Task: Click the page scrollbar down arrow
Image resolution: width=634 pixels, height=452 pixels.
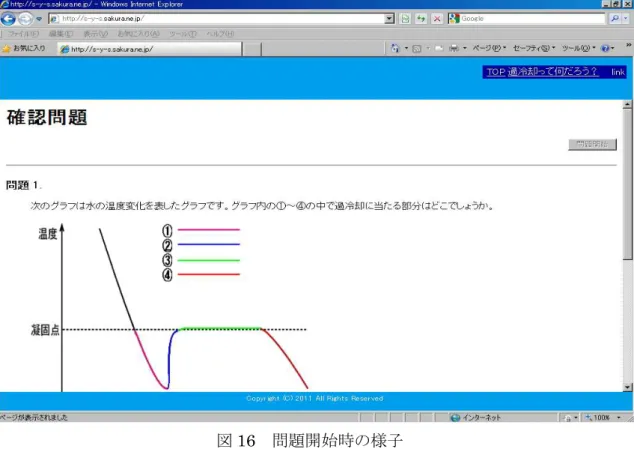Action: pyautogui.click(x=627, y=387)
